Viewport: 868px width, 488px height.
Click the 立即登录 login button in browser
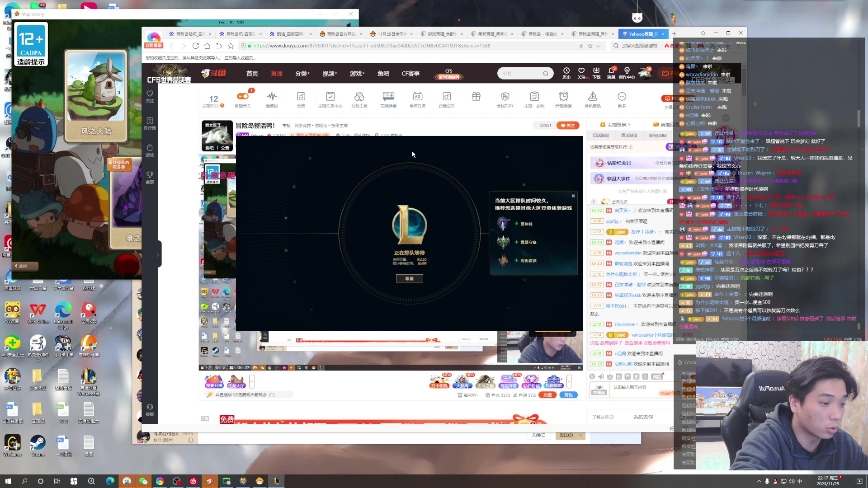tap(153, 45)
